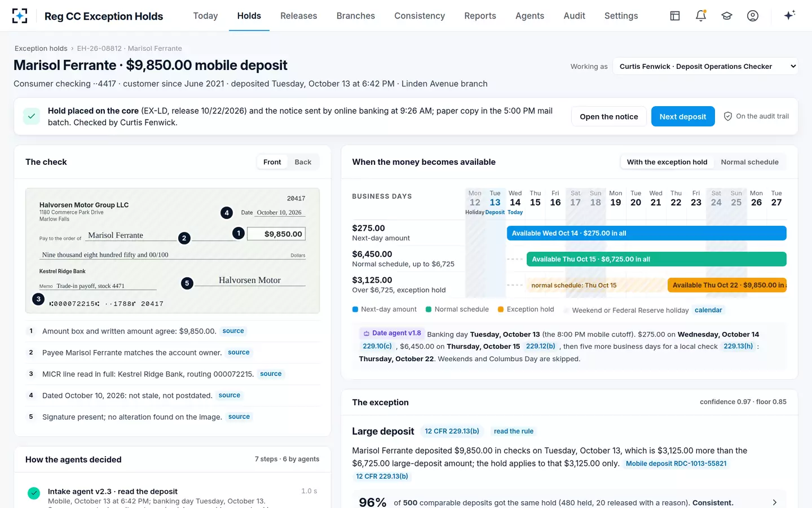Select Thu 22 in the business days header
This screenshot has width=812, height=508.
point(676,199)
